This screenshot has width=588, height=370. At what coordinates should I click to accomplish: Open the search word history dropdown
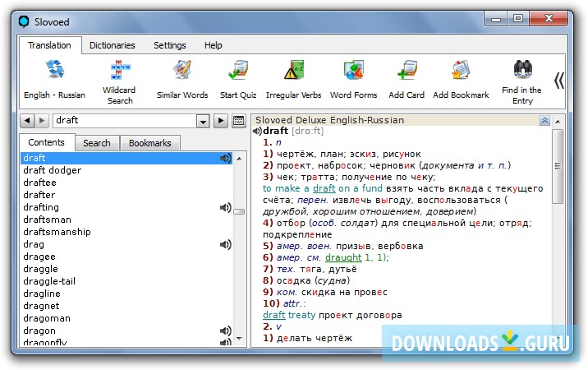pos(203,121)
